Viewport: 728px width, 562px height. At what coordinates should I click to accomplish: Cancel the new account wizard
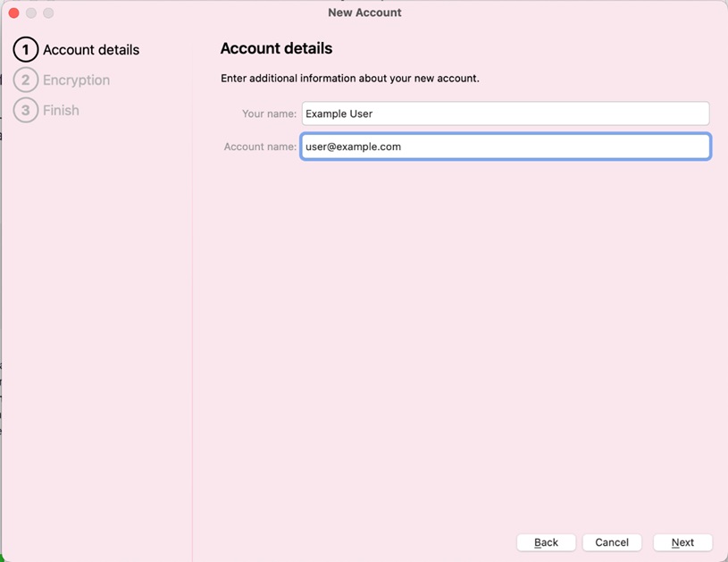[612, 542]
